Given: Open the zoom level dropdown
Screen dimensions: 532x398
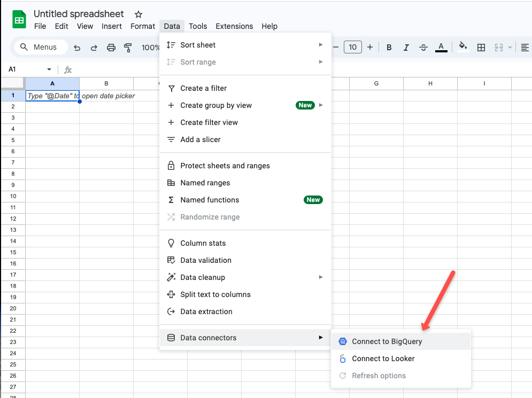Looking at the screenshot, I should pyautogui.click(x=150, y=48).
